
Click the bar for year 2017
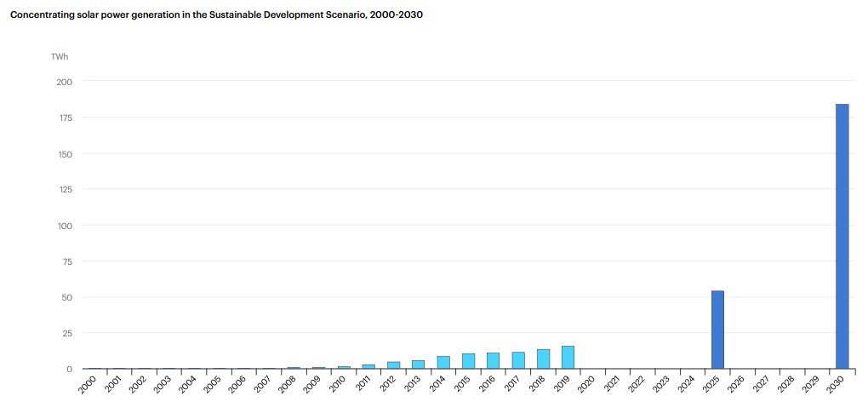pos(518,360)
